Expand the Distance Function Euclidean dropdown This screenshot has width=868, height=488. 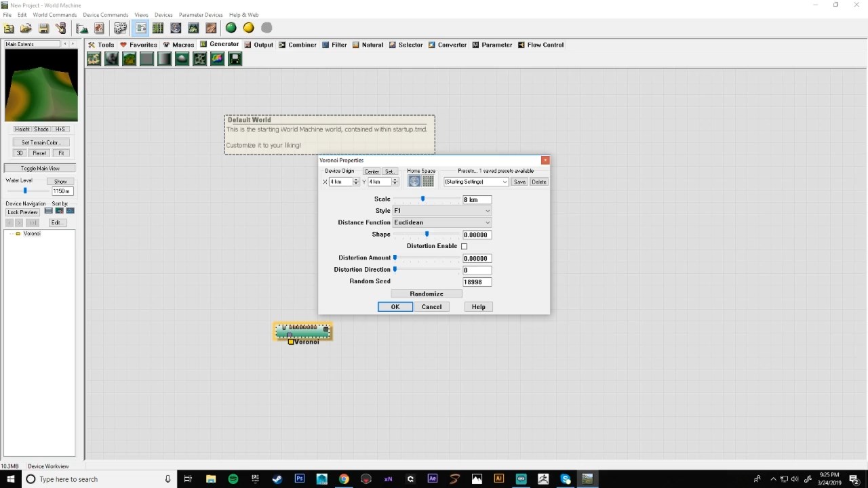coord(441,222)
